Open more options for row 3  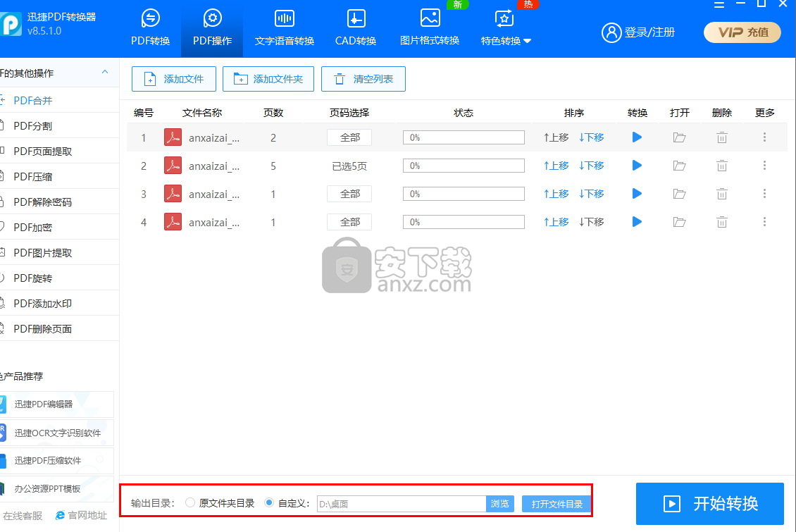(764, 194)
